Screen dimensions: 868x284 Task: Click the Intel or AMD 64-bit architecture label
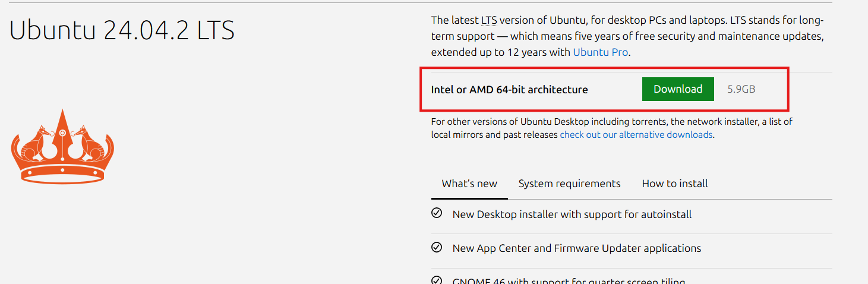point(509,90)
